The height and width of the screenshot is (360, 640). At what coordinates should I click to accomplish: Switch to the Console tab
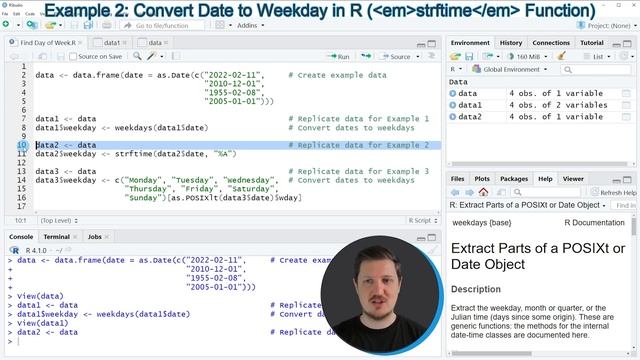[x=21, y=237]
